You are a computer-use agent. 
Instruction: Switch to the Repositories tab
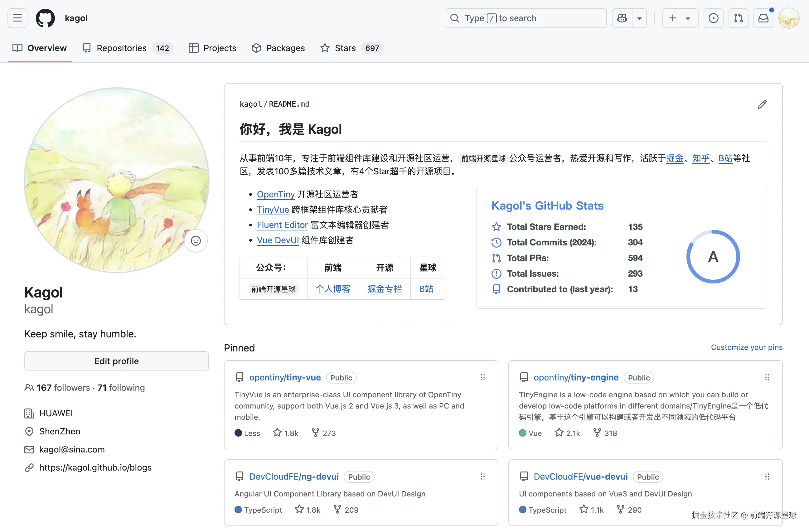(x=121, y=48)
